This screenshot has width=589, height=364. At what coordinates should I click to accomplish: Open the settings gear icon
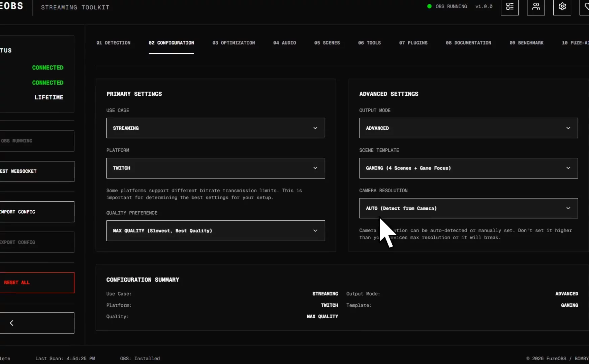click(562, 6)
